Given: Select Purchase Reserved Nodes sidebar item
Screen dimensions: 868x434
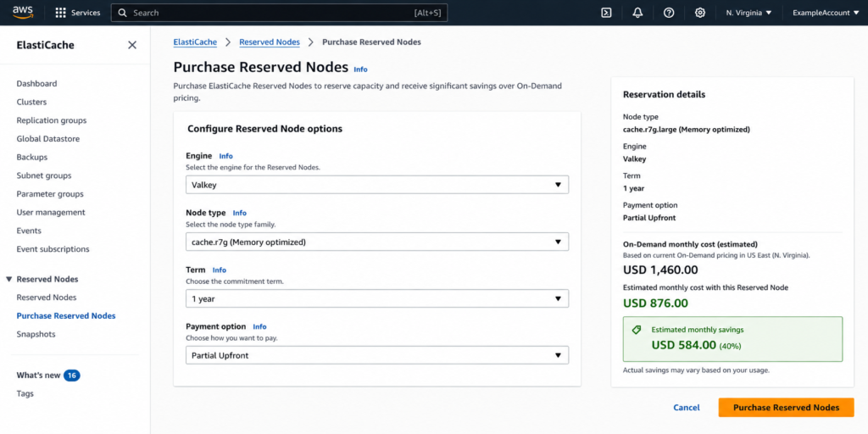Looking at the screenshot, I should pyautogui.click(x=66, y=315).
